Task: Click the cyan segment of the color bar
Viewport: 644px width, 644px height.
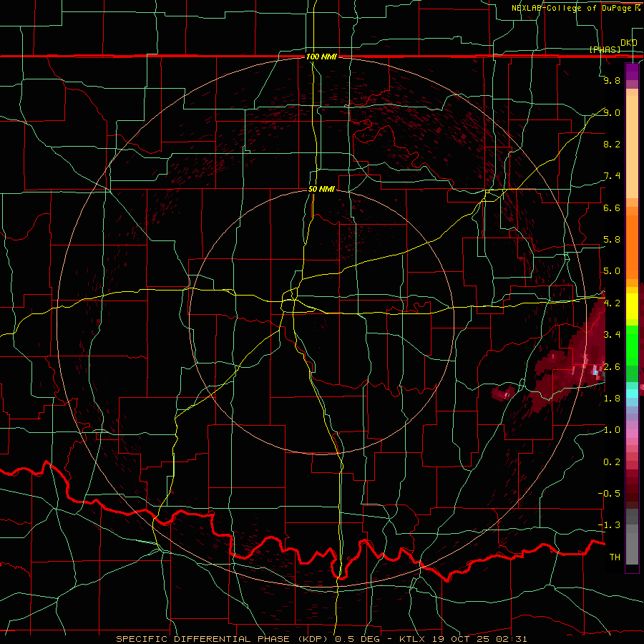Action: (632, 394)
